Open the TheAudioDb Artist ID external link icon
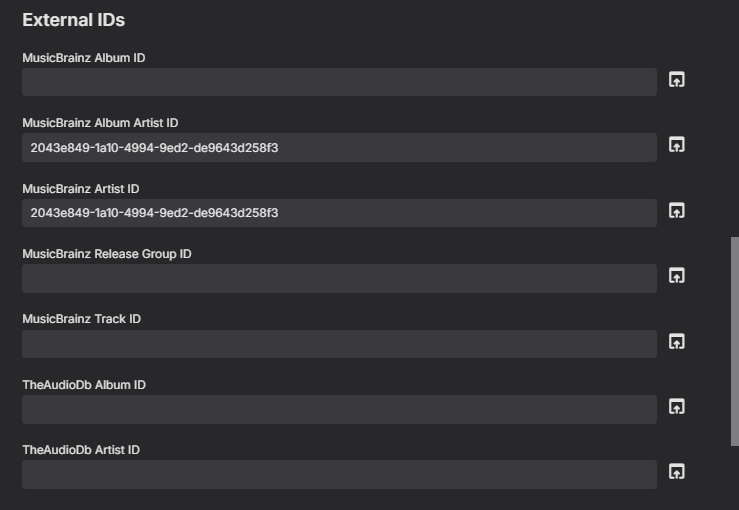 click(677, 472)
